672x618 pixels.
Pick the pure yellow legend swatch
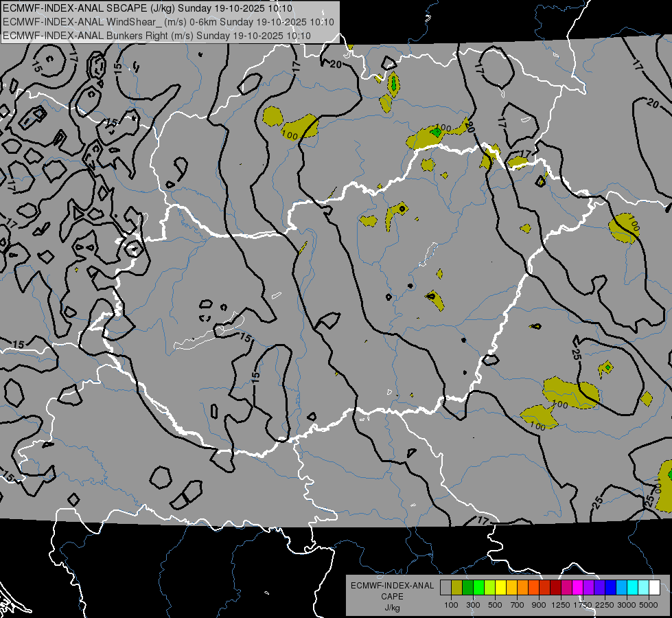point(500,588)
